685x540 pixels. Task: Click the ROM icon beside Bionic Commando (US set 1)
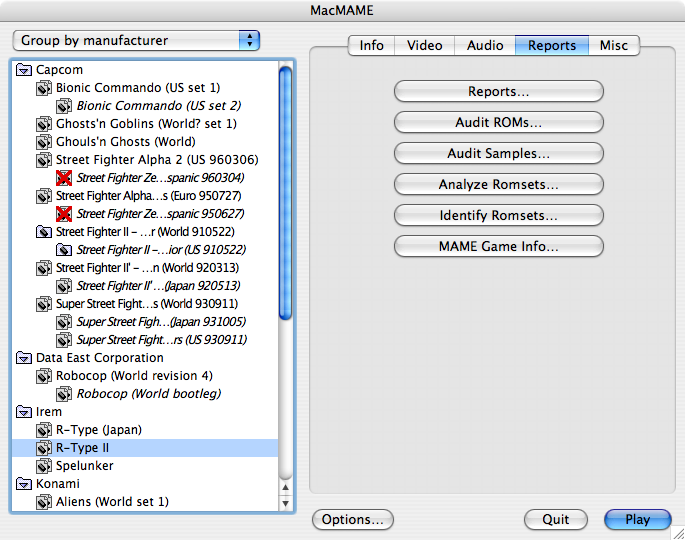click(x=44, y=88)
